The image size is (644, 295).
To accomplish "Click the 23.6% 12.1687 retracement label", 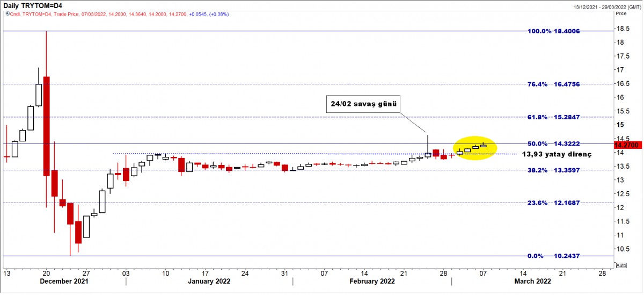I will (554, 203).
